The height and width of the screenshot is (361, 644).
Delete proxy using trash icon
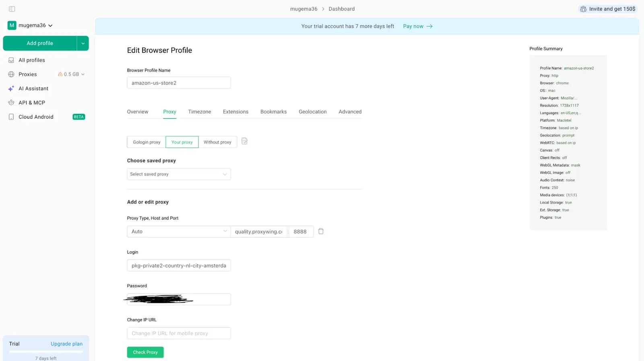(321, 231)
